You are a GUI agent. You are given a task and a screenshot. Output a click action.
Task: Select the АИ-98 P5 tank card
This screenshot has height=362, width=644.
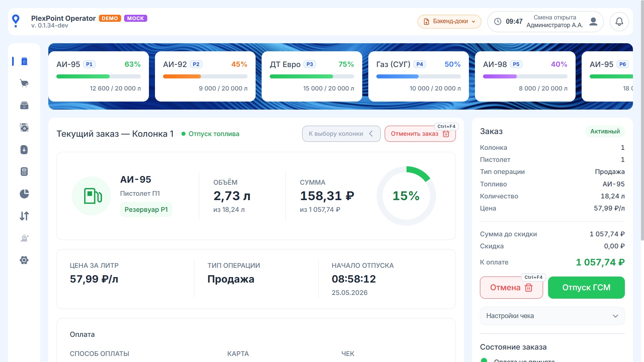pyautogui.click(x=525, y=76)
